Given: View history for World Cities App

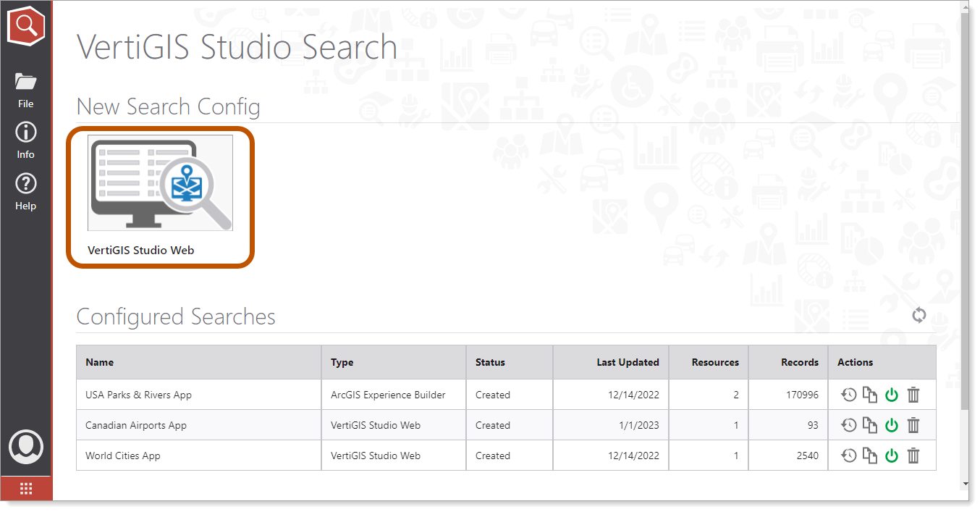Looking at the screenshot, I should tap(849, 456).
